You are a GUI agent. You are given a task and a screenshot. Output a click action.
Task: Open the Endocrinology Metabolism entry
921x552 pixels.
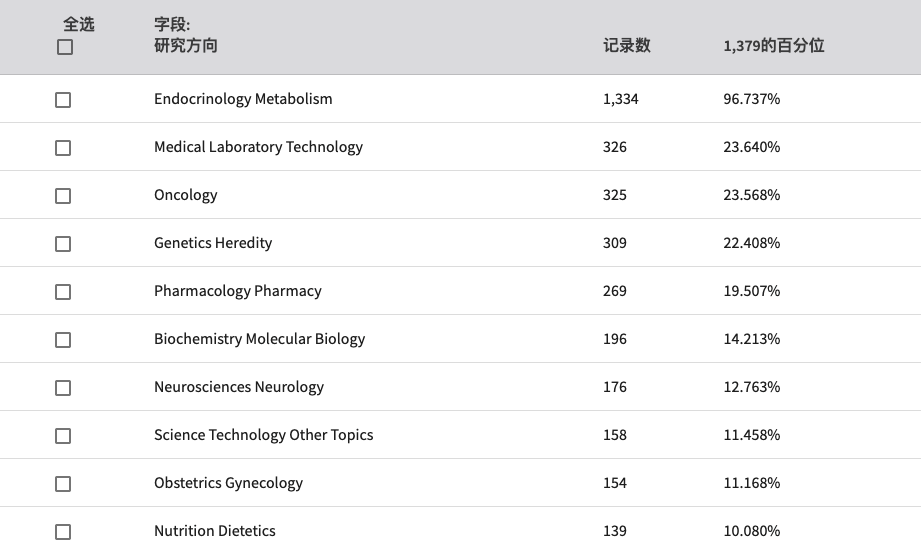click(x=243, y=99)
